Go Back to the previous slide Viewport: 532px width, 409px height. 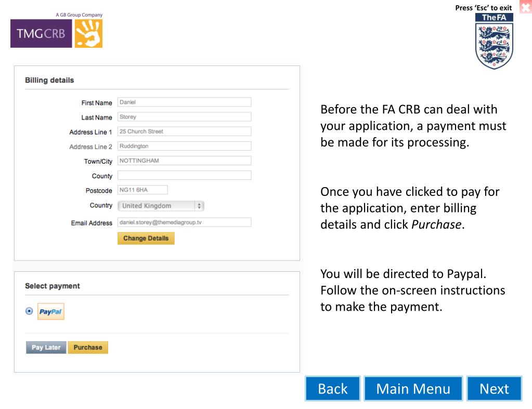[332, 389]
